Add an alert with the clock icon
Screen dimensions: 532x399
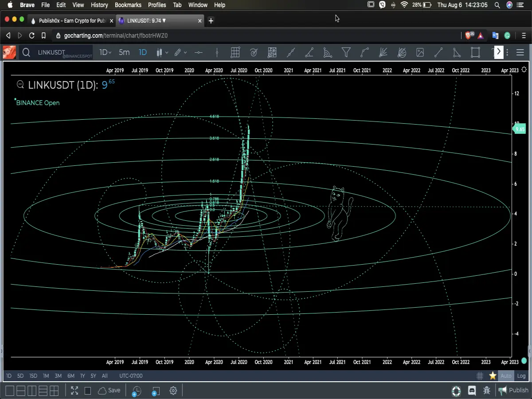(136, 391)
